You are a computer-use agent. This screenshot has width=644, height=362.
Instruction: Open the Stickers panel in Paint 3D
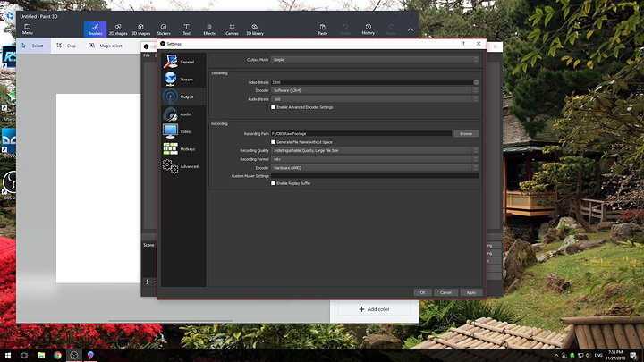click(164, 29)
